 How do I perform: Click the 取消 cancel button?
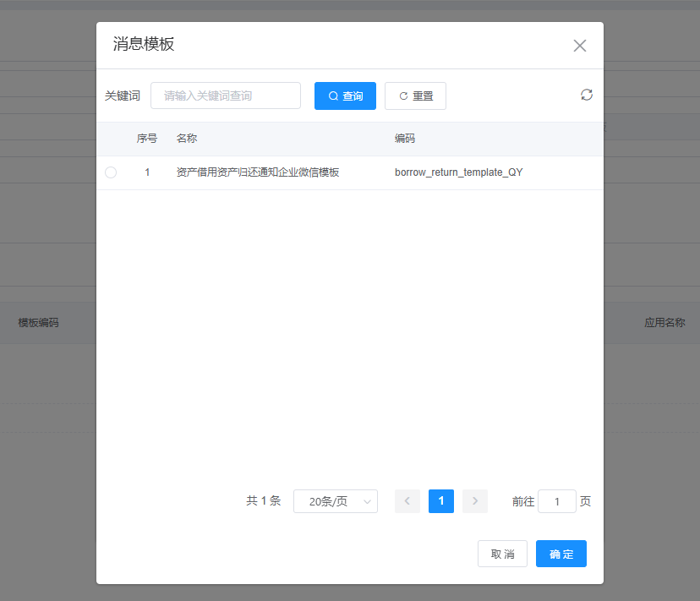click(x=502, y=554)
